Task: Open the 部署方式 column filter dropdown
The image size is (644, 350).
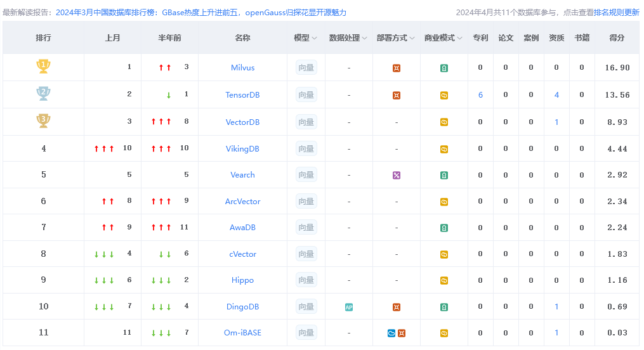Action: (412, 38)
